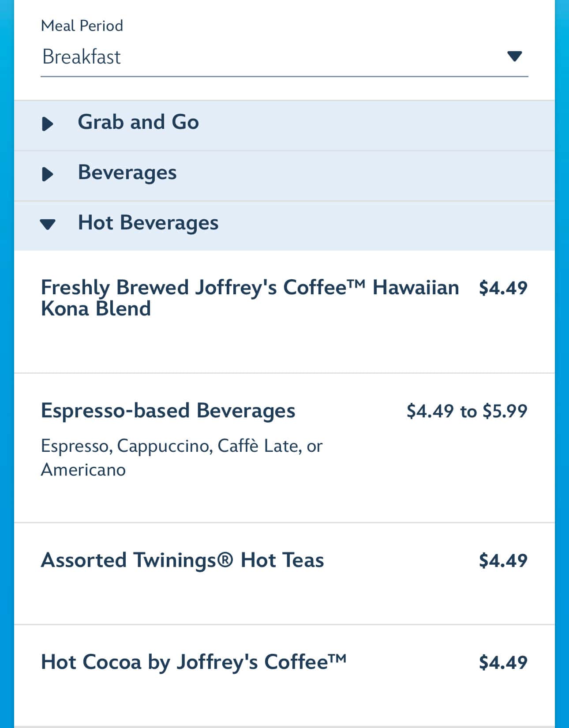569x728 pixels.
Task: Expand Beverages with its triangle arrow
Action: [47, 174]
